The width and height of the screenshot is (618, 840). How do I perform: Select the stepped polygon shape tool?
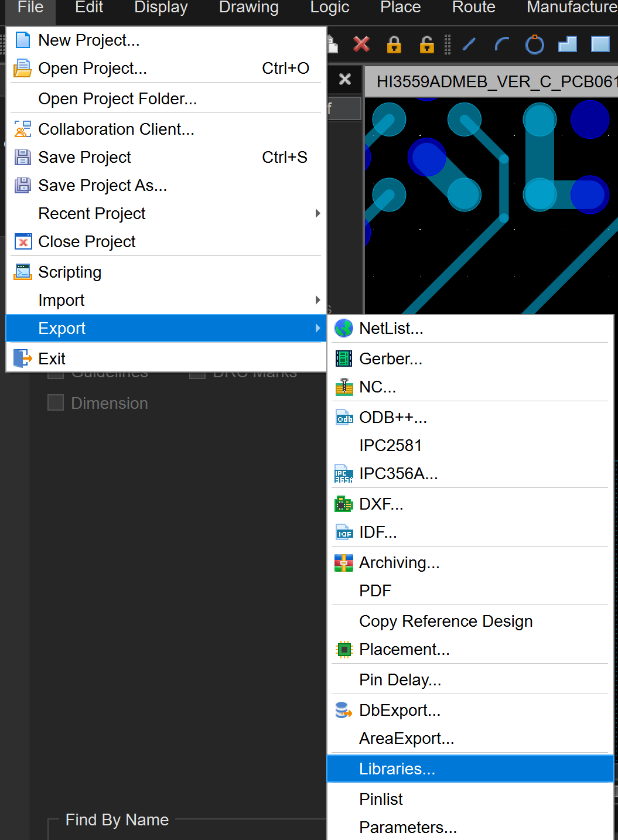pyautogui.click(x=567, y=45)
